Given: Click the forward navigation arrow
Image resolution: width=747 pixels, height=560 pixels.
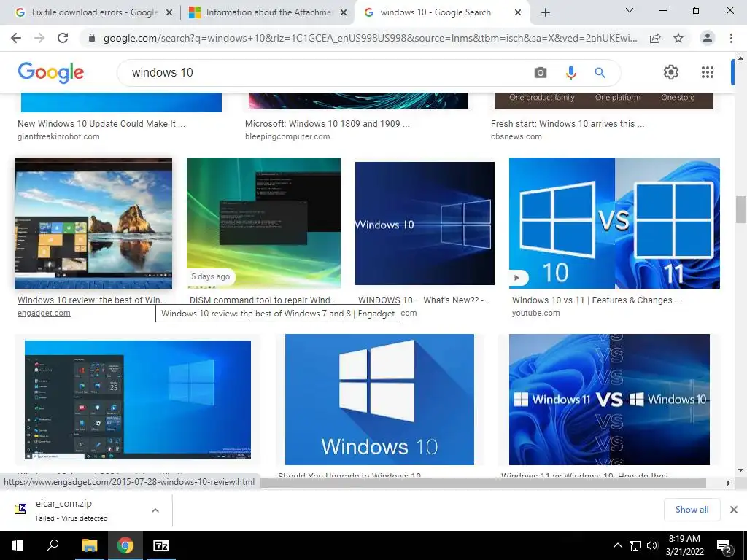Looking at the screenshot, I should [x=39, y=38].
